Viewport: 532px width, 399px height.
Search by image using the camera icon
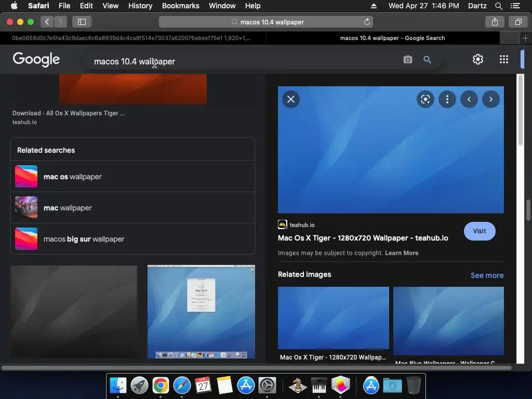point(407,60)
